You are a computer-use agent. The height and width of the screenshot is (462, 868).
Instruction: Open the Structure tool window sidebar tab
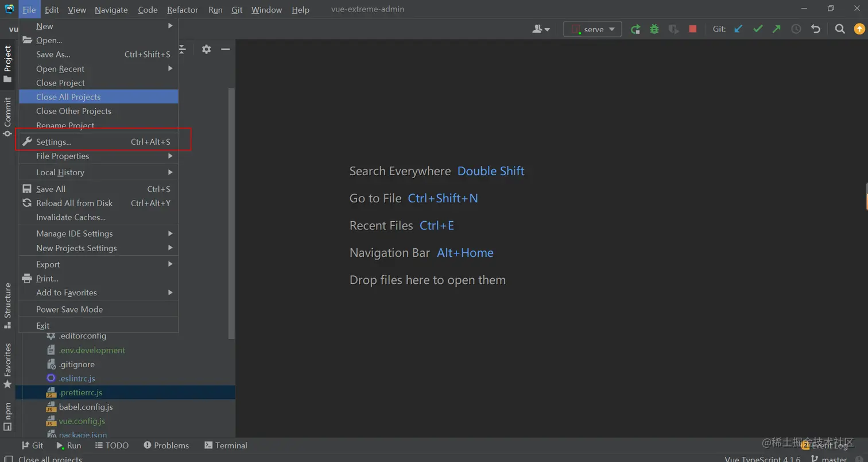tap(7, 306)
